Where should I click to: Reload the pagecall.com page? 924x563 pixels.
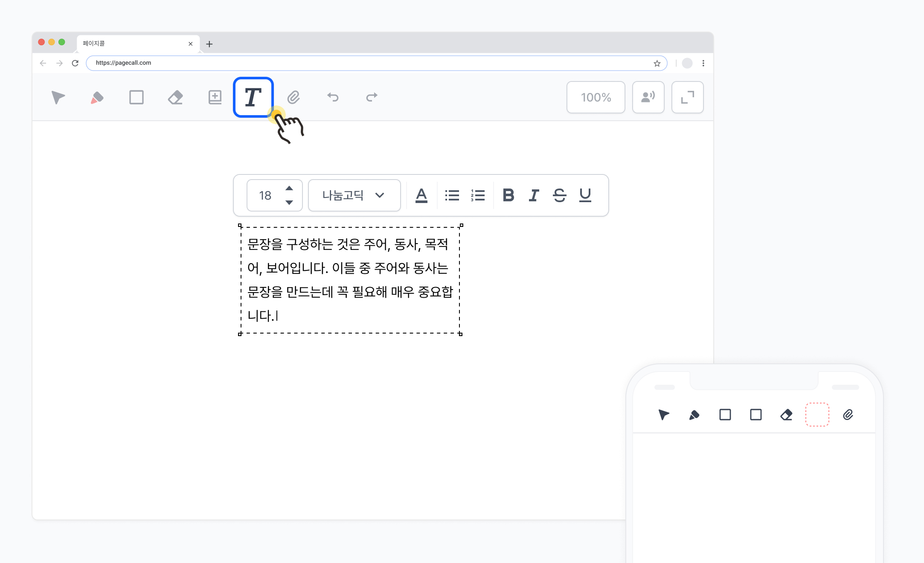pyautogui.click(x=75, y=63)
